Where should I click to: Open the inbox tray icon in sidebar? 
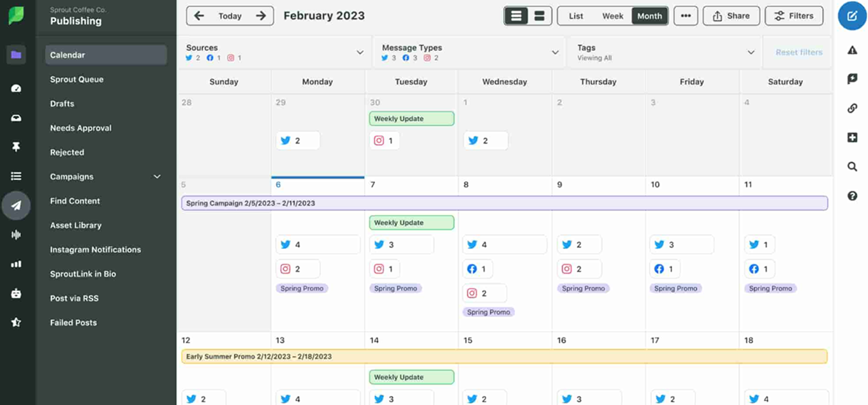click(x=17, y=118)
